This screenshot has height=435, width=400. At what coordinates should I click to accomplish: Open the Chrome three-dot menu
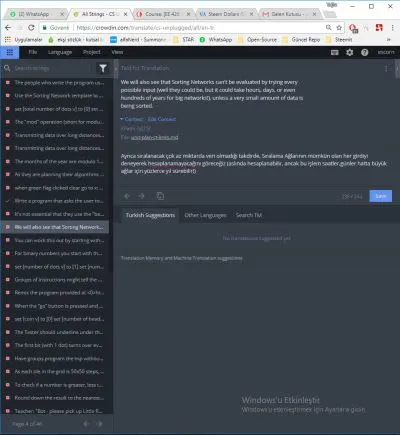pos(392,28)
